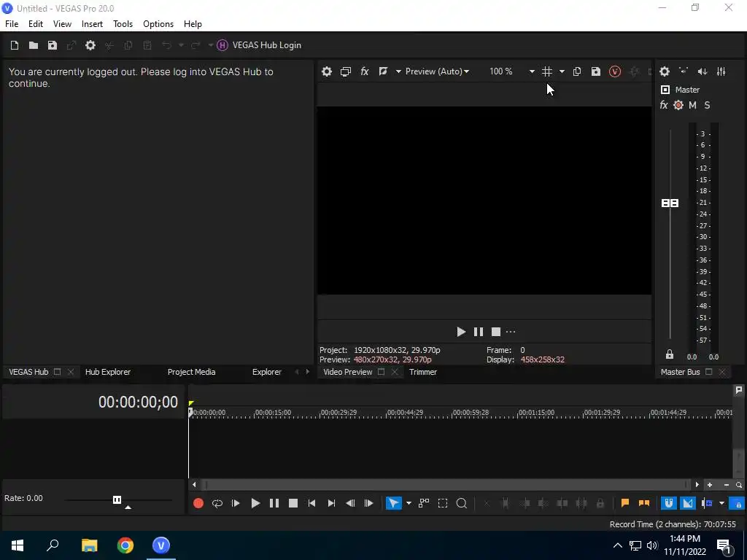This screenshot has width=747, height=560.
Task: Click timeline Record button
Action: coord(198,503)
